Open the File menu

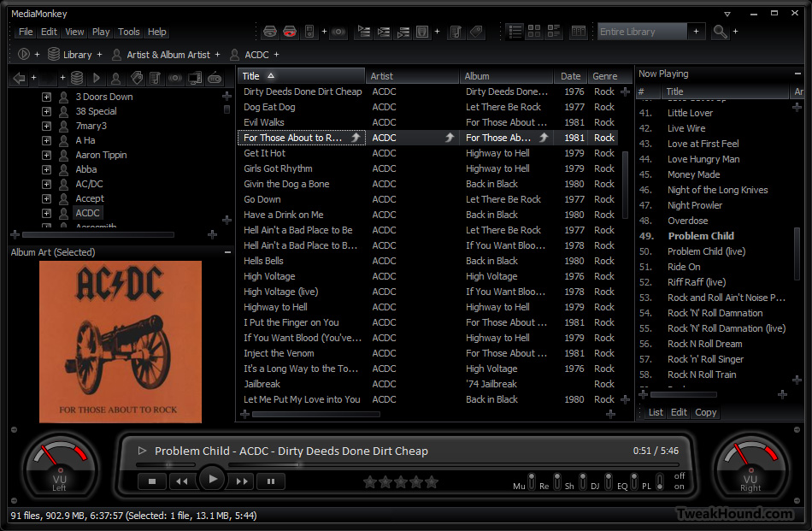point(26,32)
